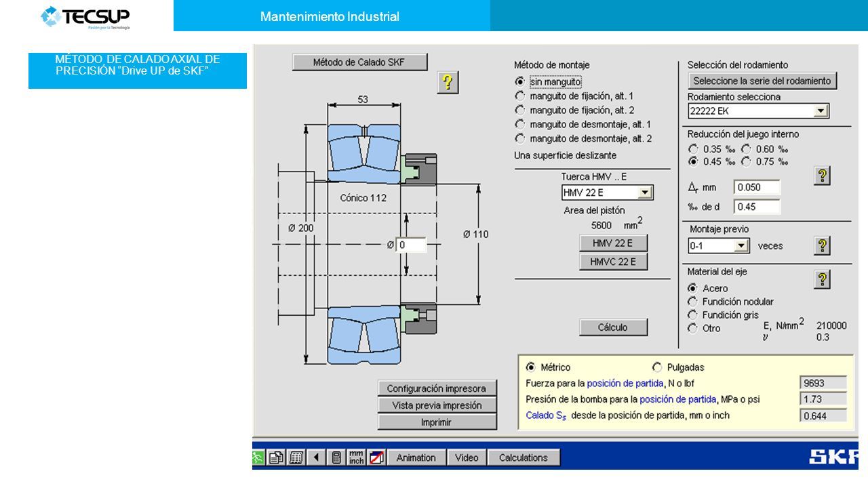Select Fundición gris shaft material
Screen dimensions: 868x488
click(692, 314)
